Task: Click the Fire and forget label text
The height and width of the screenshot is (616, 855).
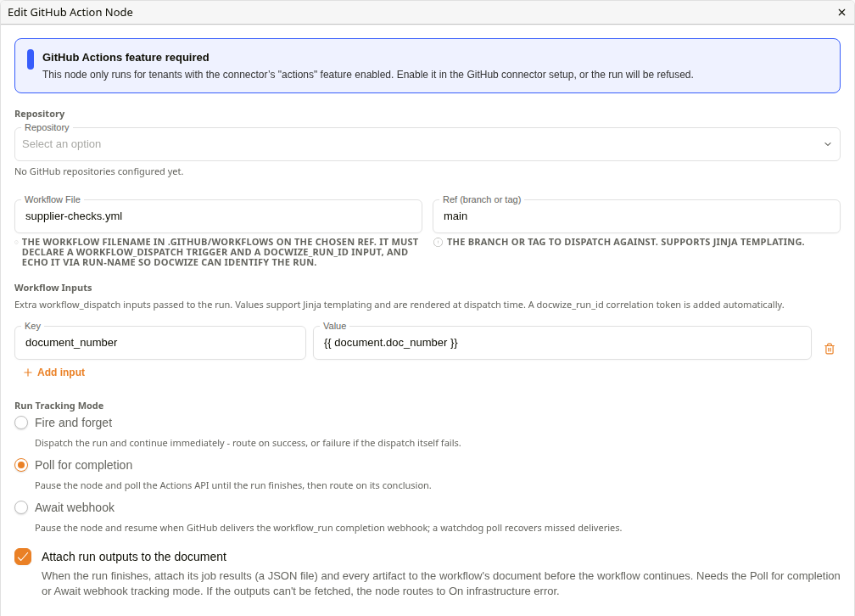Action: [x=73, y=423]
